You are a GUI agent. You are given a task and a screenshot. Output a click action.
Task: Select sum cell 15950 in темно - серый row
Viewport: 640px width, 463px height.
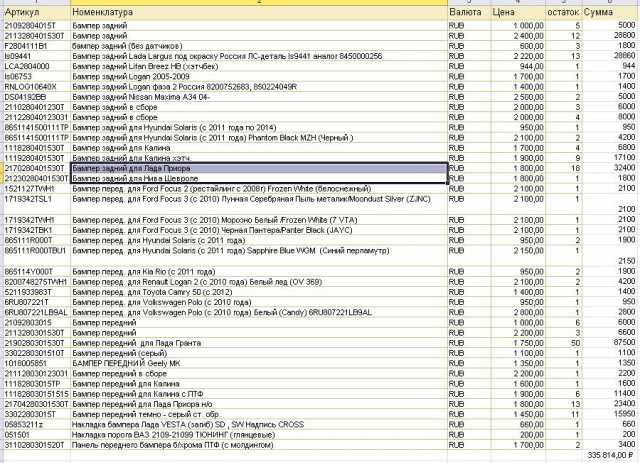coord(610,414)
